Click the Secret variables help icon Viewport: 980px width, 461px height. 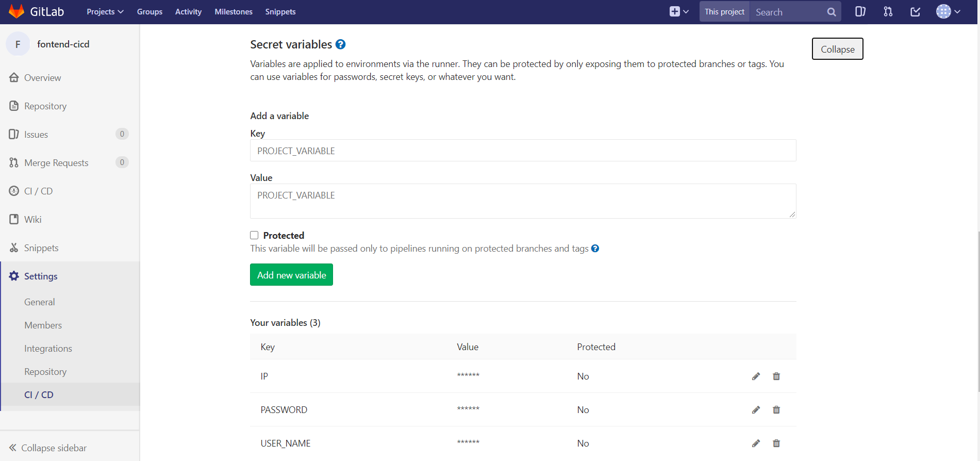(x=340, y=44)
